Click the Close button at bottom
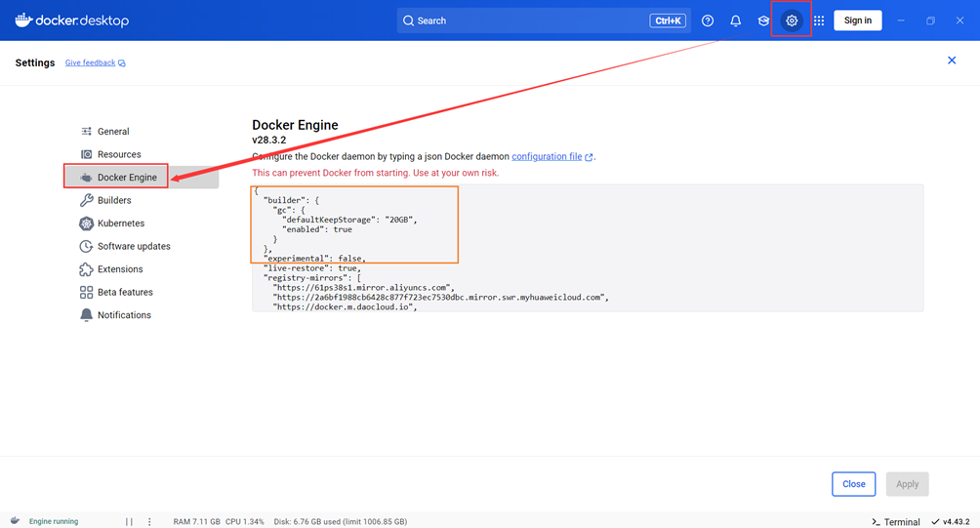Image resolution: width=980 pixels, height=528 pixels. pyautogui.click(x=853, y=484)
